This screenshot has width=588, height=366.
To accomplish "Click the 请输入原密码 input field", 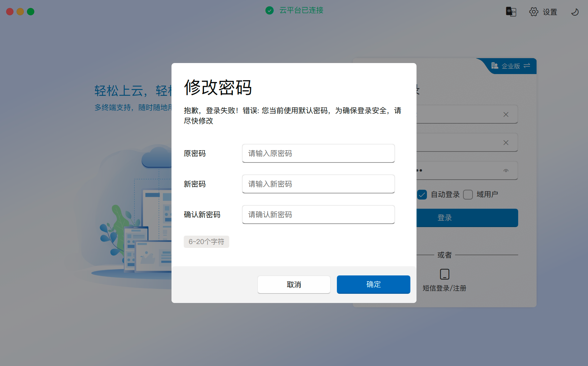I will pyautogui.click(x=318, y=153).
